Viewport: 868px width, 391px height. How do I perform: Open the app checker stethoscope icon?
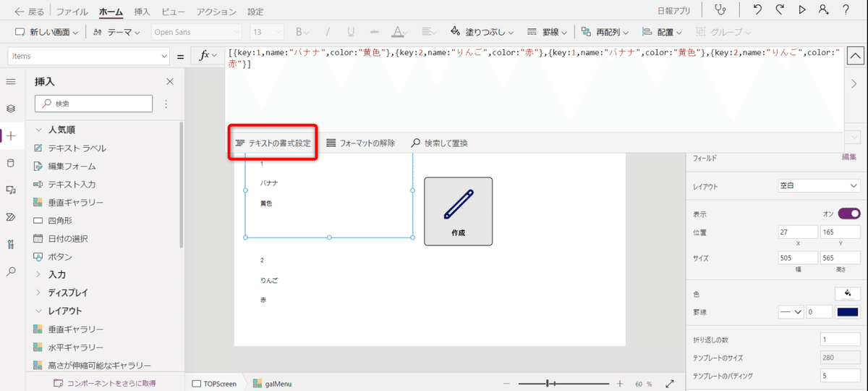click(720, 10)
